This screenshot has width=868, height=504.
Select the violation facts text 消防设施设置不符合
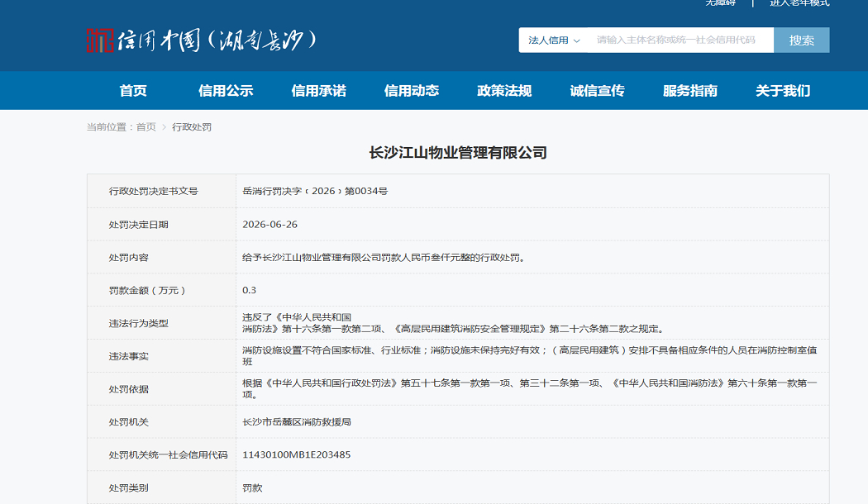coord(530,356)
